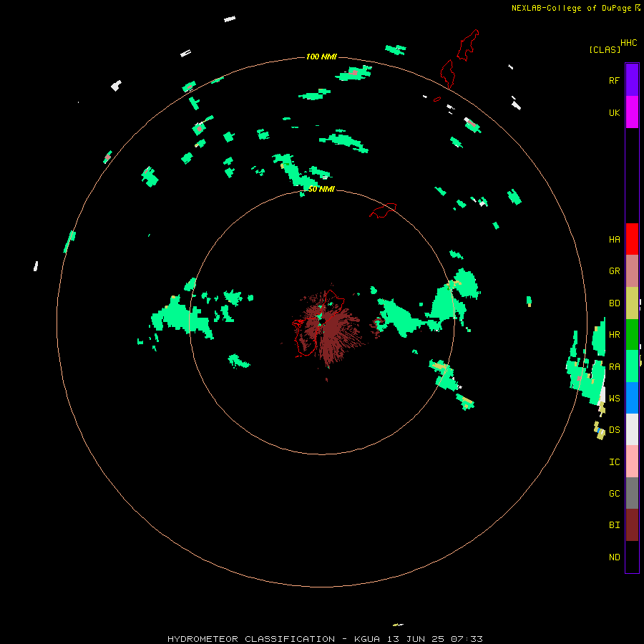This screenshot has width=644, height=644.
Task: Click the UK magenta legend swatch
Action: click(x=632, y=112)
